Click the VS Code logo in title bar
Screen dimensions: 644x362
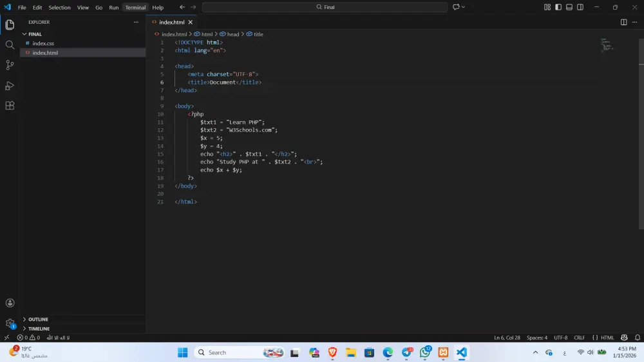[7, 7]
